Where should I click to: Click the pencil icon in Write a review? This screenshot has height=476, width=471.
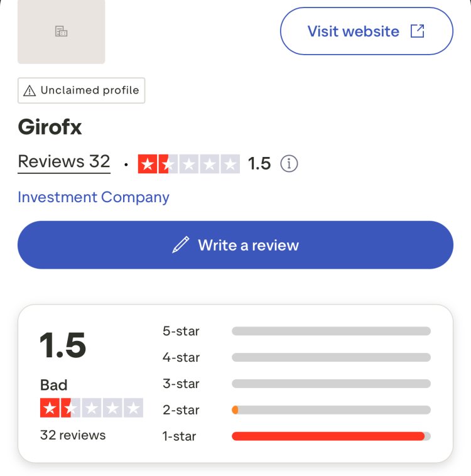click(181, 245)
